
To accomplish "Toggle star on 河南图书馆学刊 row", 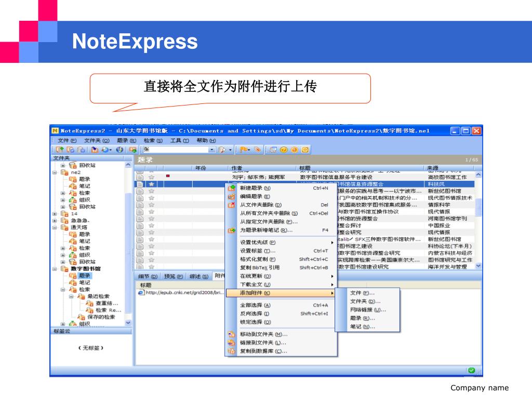I will tap(151, 219).
